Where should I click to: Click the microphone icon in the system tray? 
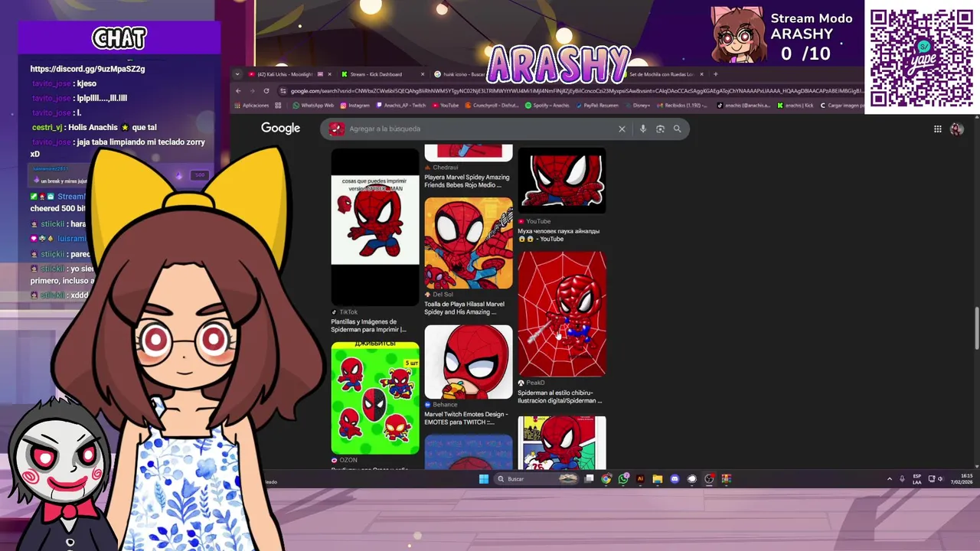point(902,479)
